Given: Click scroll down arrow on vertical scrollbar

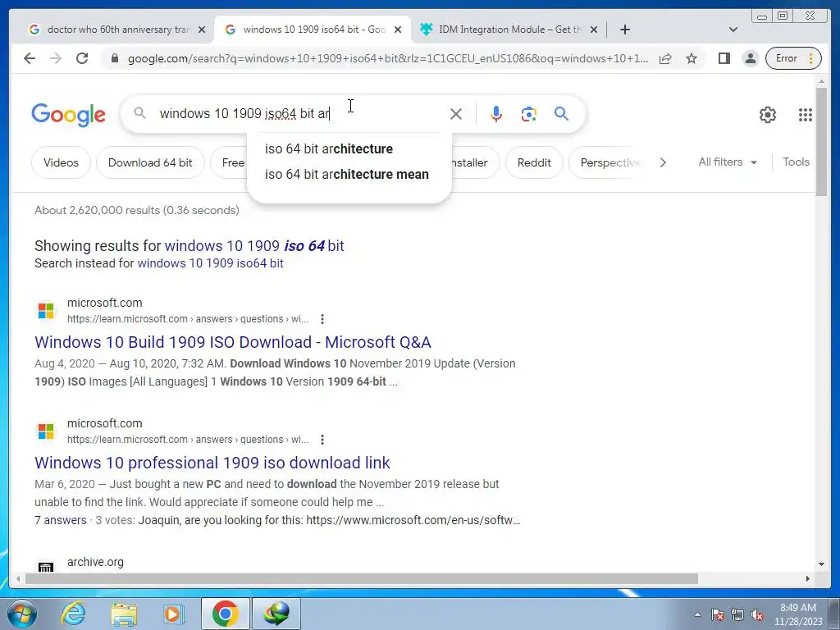Looking at the screenshot, I should pyautogui.click(x=821, y=564).
